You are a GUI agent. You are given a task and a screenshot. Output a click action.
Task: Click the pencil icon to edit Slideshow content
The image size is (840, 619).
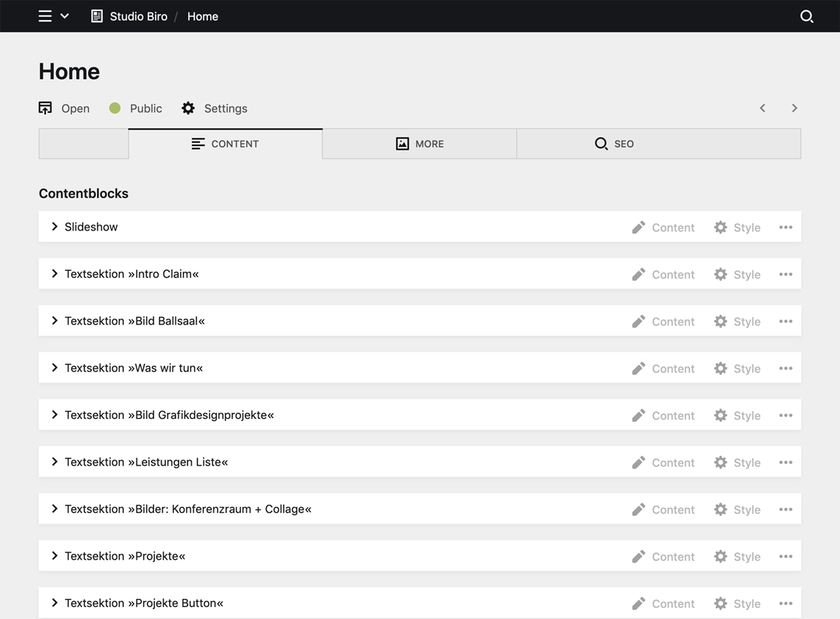(639, 227)
